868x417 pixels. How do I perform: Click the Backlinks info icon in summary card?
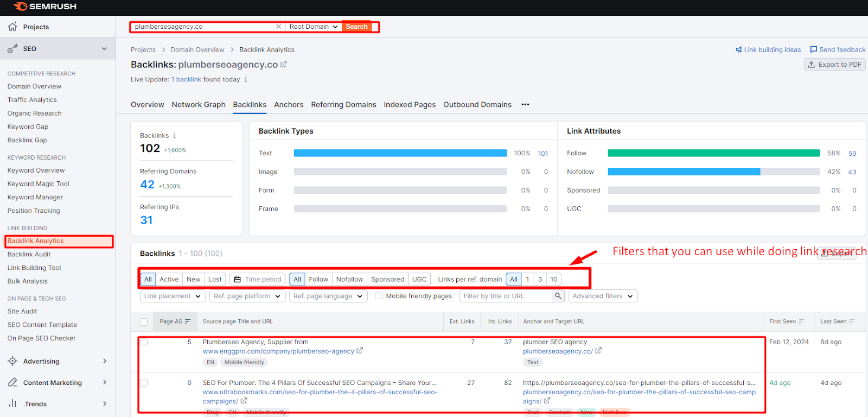pos(174,136)
